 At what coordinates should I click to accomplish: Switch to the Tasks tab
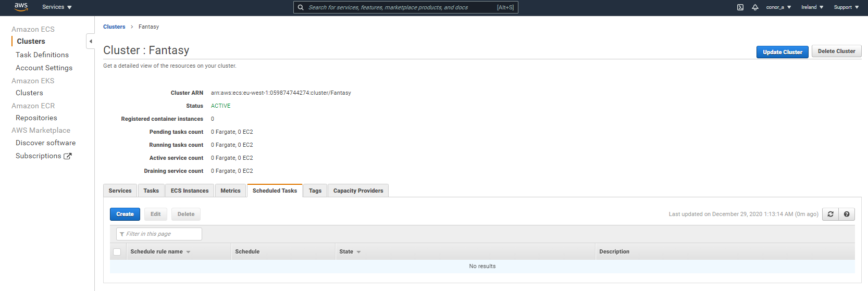tap(151, 191)
